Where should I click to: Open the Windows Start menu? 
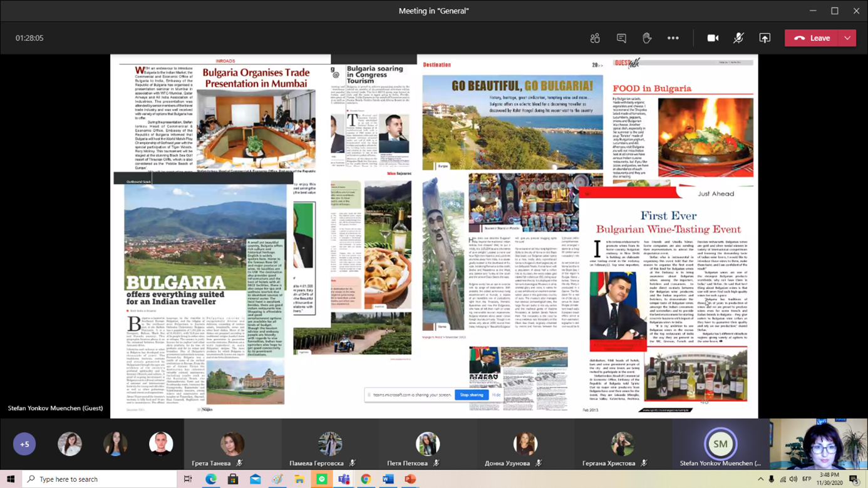[x=10, y=479]
